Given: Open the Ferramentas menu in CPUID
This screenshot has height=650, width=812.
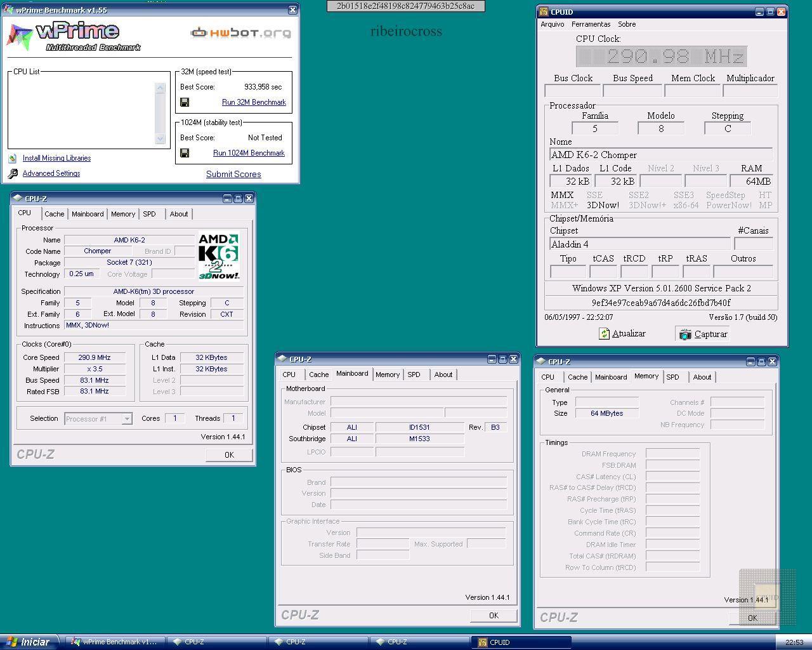Looking at the screenshot, I should pos(591,24).
